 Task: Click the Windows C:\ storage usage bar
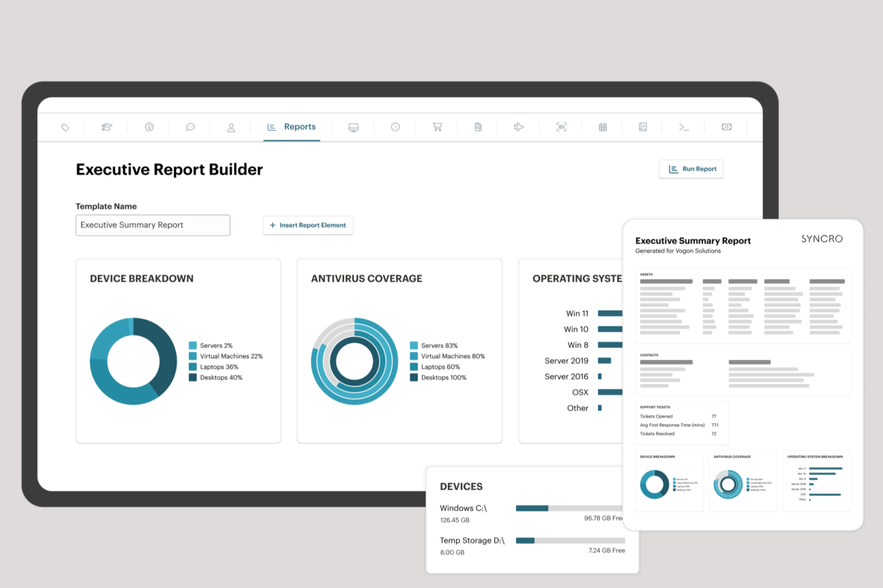pos(569,508)
